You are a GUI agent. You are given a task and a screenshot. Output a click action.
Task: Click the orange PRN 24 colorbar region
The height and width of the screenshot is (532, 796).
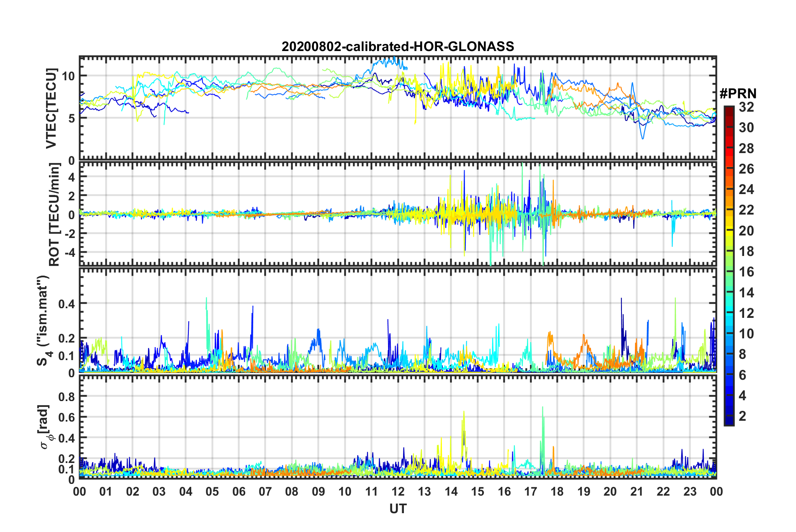[729, 189]
